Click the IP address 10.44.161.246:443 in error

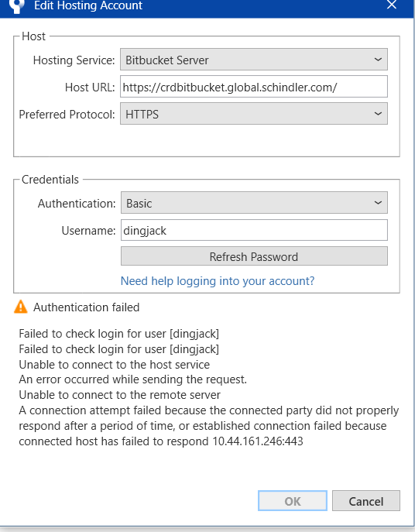(258, 441)
